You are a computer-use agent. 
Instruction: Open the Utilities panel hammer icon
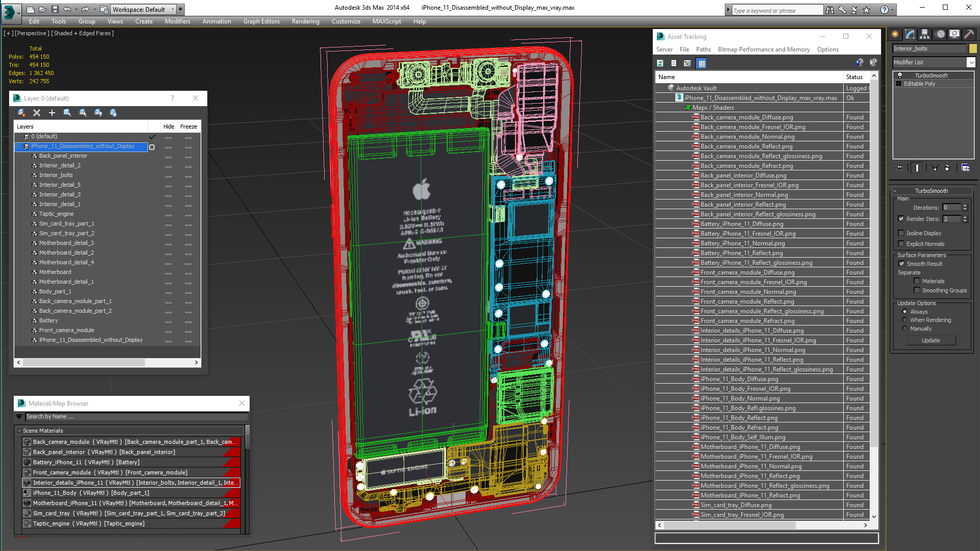pyautogui.click(x=968, y=34)
